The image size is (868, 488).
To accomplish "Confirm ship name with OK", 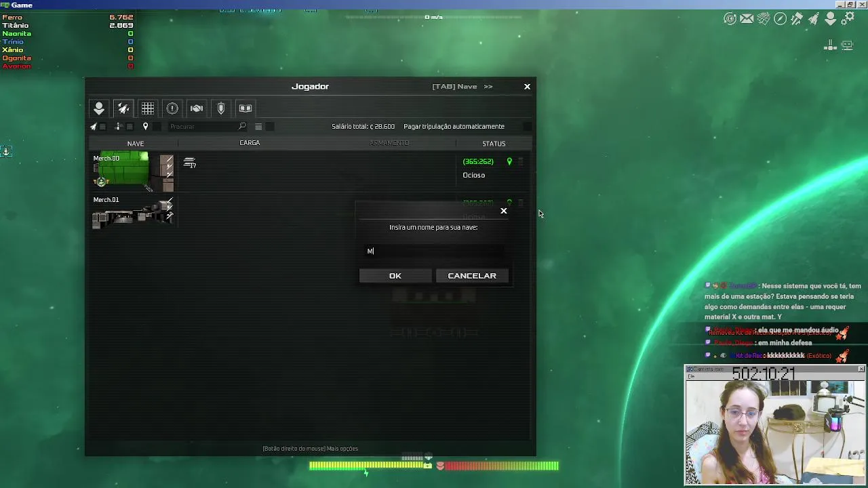I will 395,276.
